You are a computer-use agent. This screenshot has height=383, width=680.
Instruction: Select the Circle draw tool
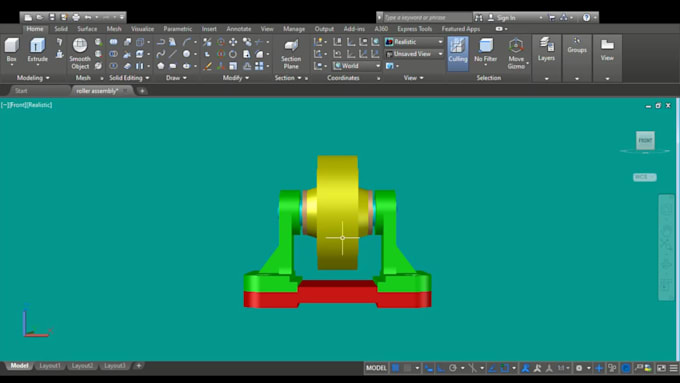pos(186,54)
